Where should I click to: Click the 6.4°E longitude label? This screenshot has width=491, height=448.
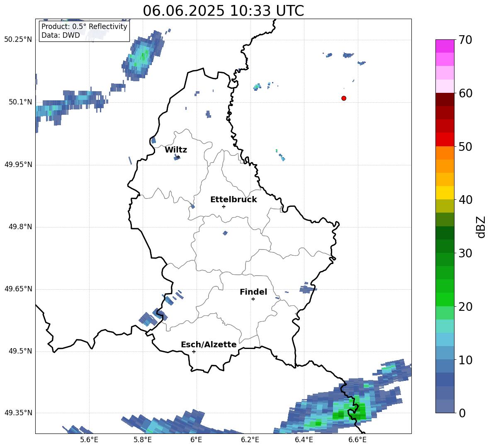pyautogui.click(x=304, y=440)
